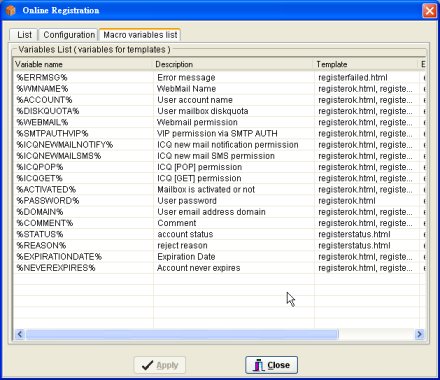
Task: Select the %PASSWORD% variable
Action: click(x=48, y=201)
